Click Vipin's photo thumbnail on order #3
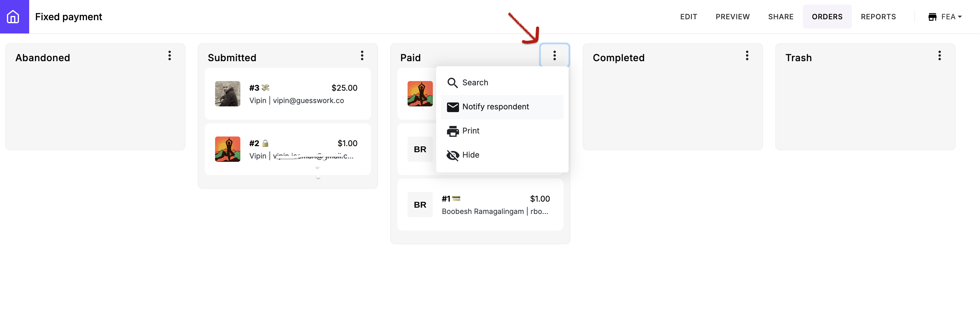 [227, 94]
